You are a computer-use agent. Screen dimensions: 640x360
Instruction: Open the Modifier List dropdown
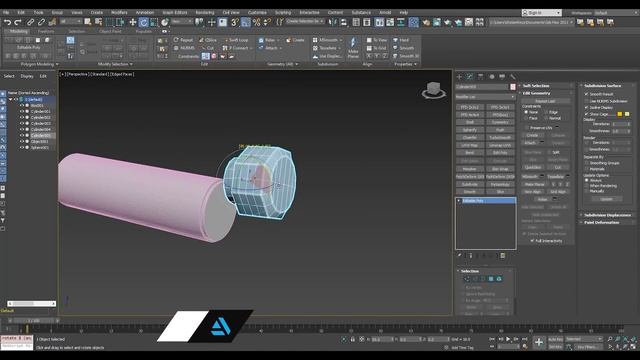[x=485, y=97]
